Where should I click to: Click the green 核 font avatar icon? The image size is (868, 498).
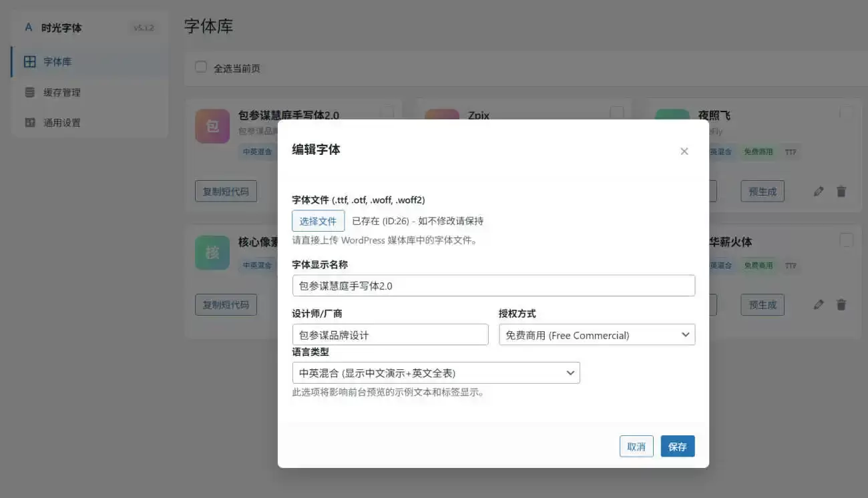[212, 252]
